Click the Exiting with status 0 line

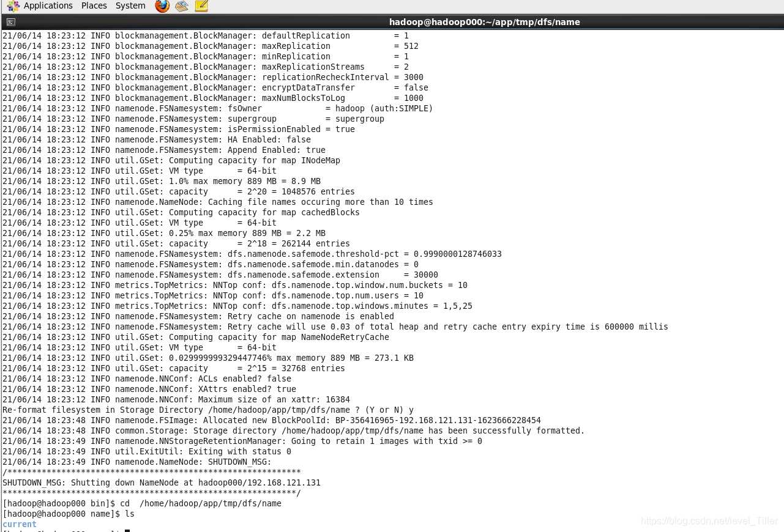click(147, 451)
